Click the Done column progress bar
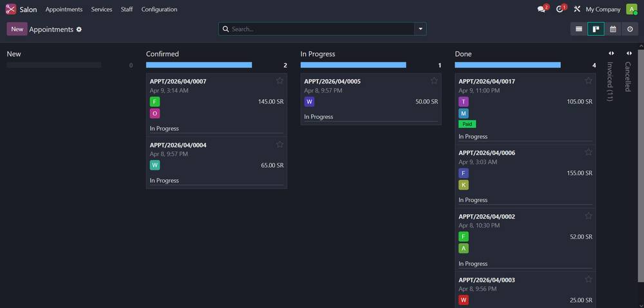Image resolution: width=644 pixels, height=308 pixels. pos(507,65)
